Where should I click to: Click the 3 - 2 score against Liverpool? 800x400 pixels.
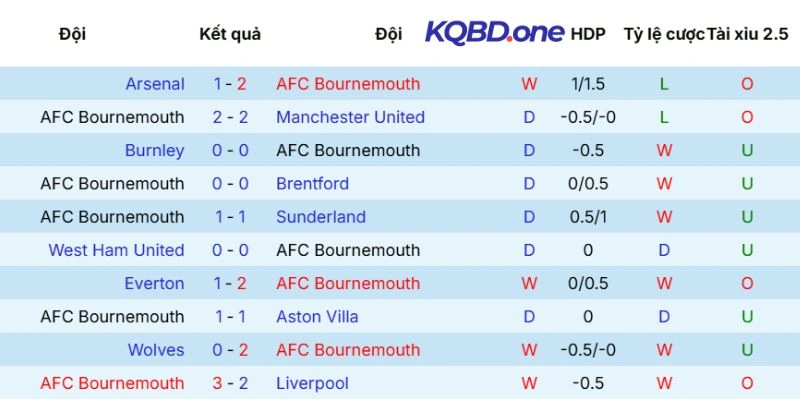coord(230,383)
